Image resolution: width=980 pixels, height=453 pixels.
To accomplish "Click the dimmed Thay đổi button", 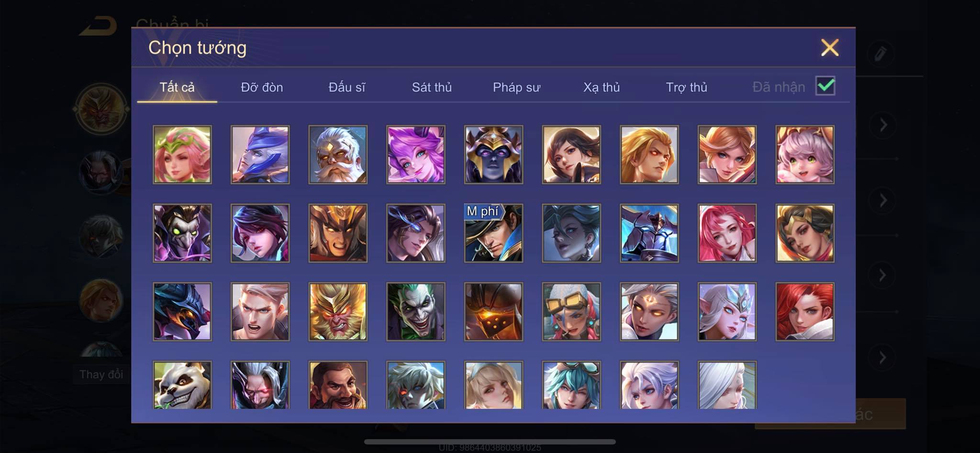I will tap(101, 374).
